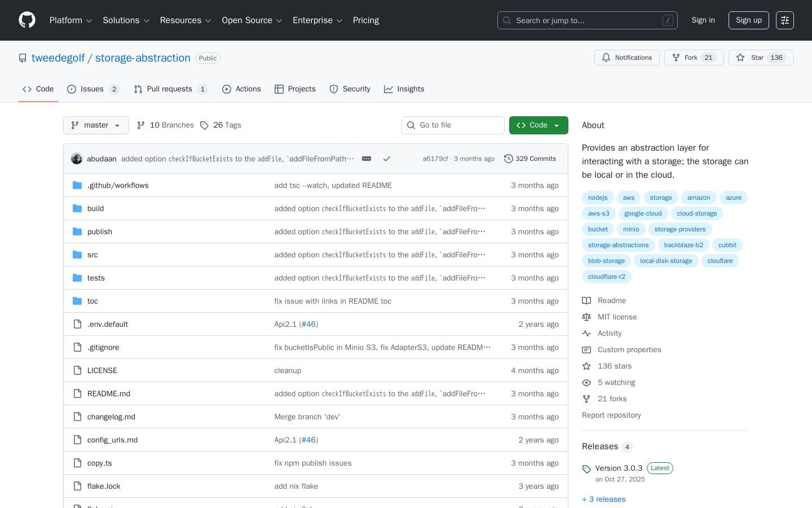Open the master branch dropdown
This screenshot has width=812, height=508.
click(x=96, y=125)
